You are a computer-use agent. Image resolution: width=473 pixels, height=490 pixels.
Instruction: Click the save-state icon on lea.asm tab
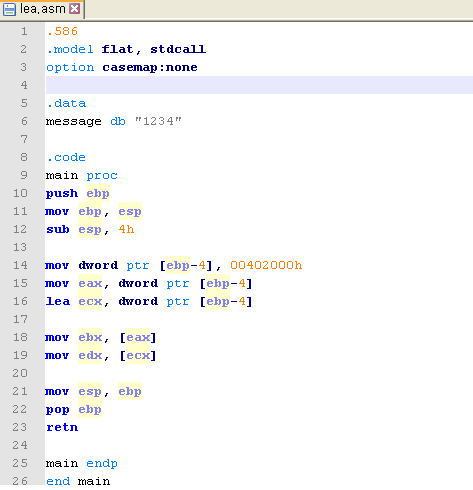[9, 9]
